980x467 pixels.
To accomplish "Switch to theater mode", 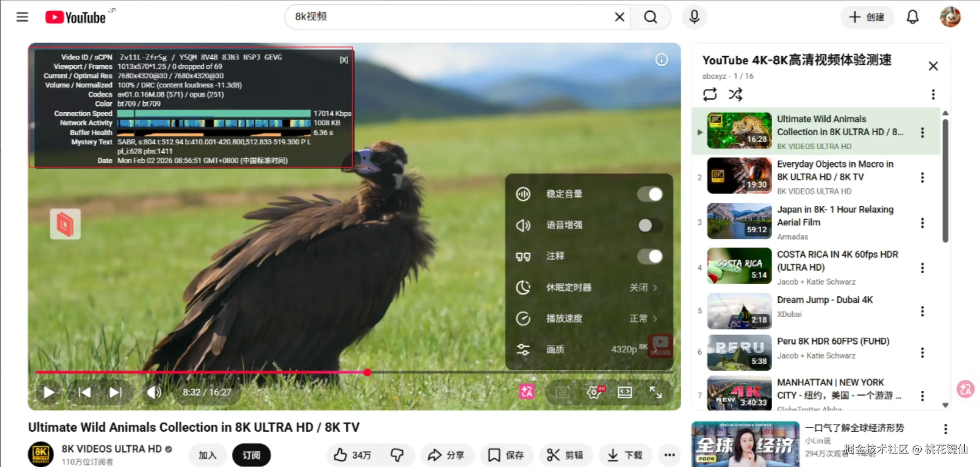I will (625, 392).
